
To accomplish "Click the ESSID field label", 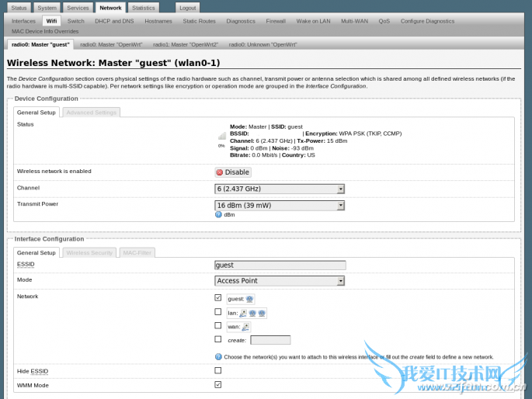I will click(26, 264).
